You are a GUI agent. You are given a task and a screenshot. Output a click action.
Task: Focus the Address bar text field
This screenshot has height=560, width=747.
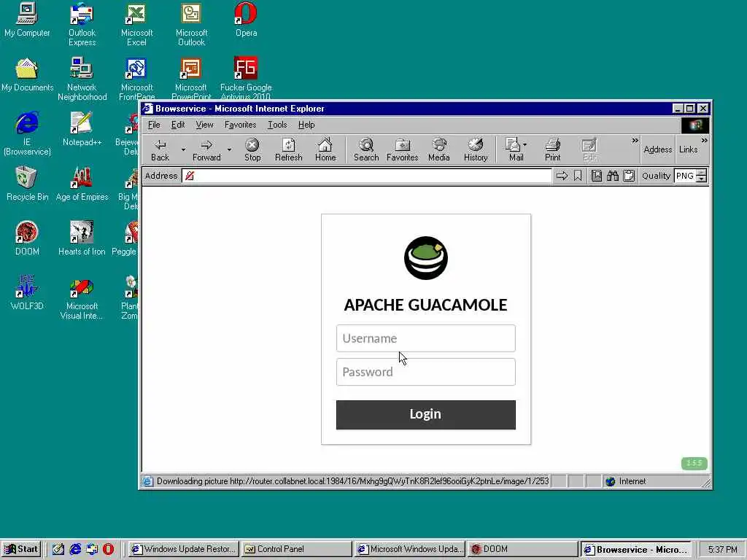[x=366, y=176]
